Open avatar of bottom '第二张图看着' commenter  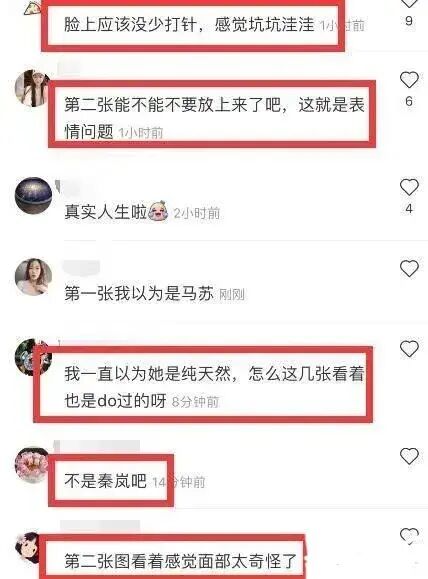pyautogui.click(x=29, y=549)
